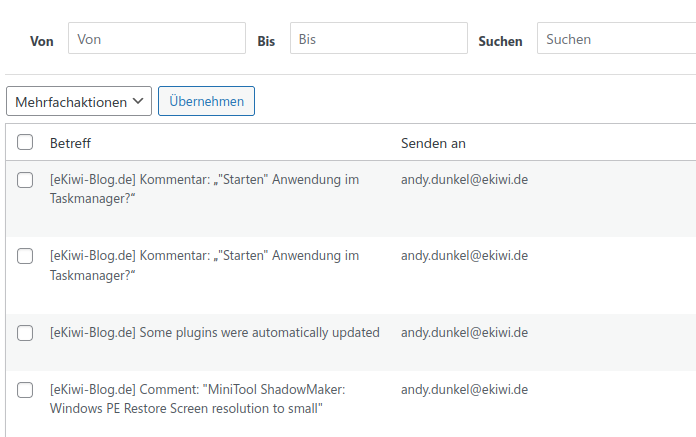
Task: Open MiniTool ShadowMaker comment email subject
Action: point(198,399)
